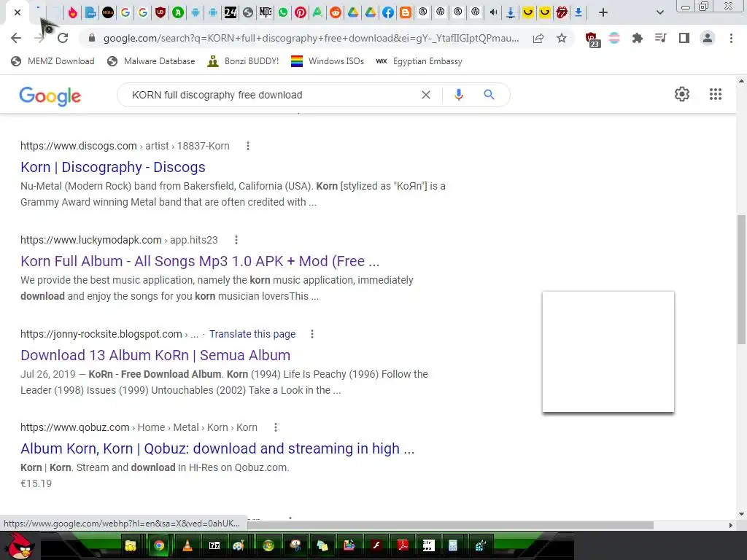Click the Google logo

(x=50, y=96)
